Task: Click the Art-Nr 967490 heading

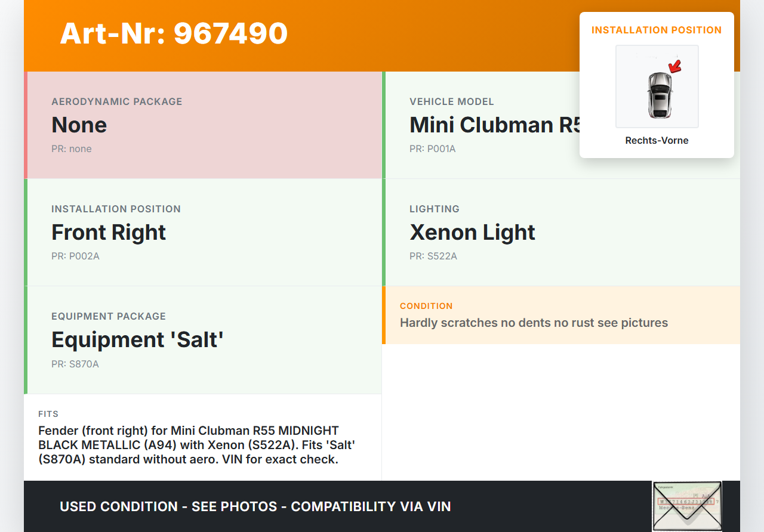Action: click(x=174, y=33)
